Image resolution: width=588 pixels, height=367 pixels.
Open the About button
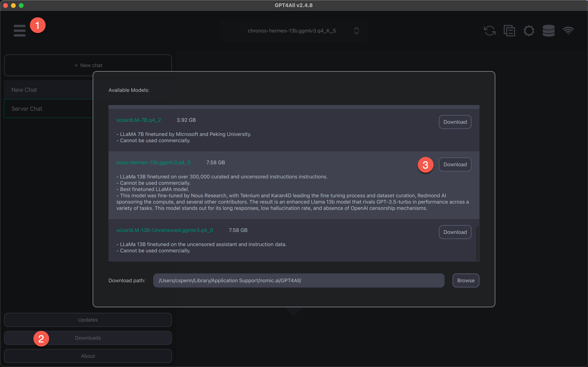[88, 356]
